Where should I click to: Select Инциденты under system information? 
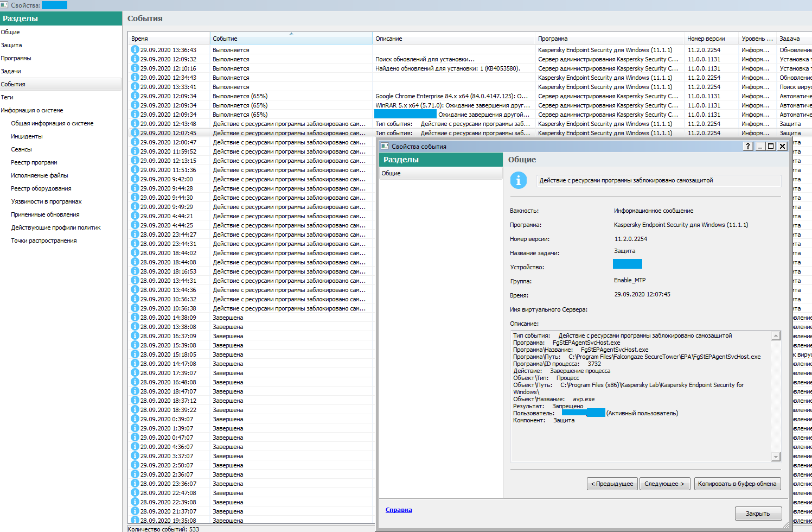coord(27,136)
